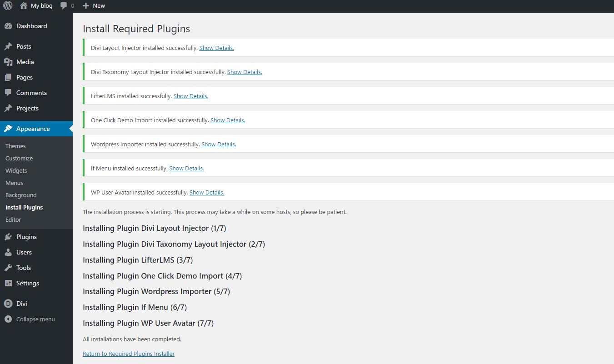Screen dimensions: 614x364
Task: Open the comments bubble icon in admin bar
Action: click(x=64, y=6)
